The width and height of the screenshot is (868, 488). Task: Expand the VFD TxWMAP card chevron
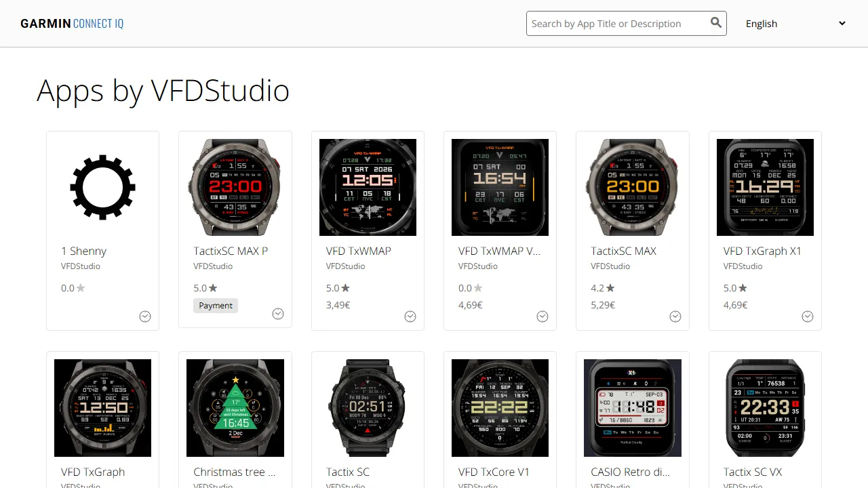(410, 316)
